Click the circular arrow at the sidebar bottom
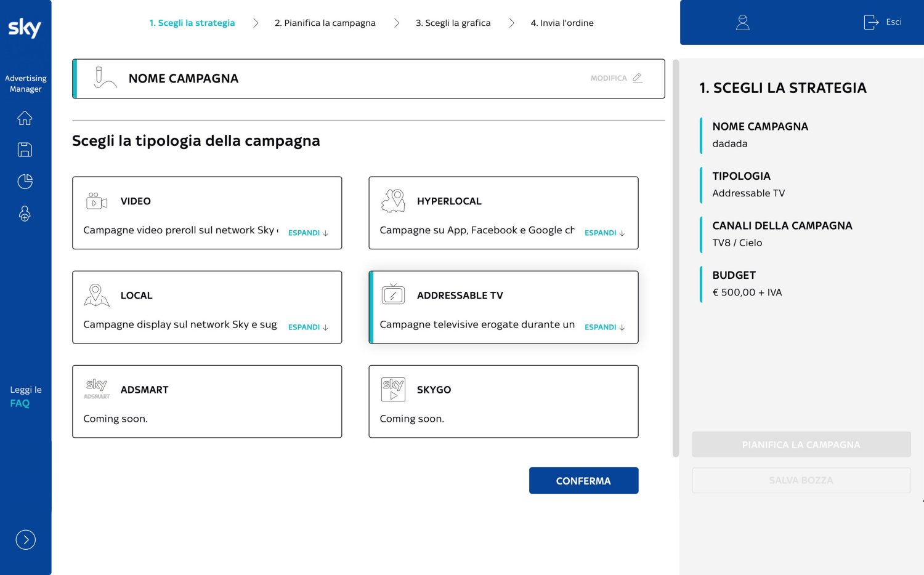Viewport: 924px width, 575px height. click(25, 540)
